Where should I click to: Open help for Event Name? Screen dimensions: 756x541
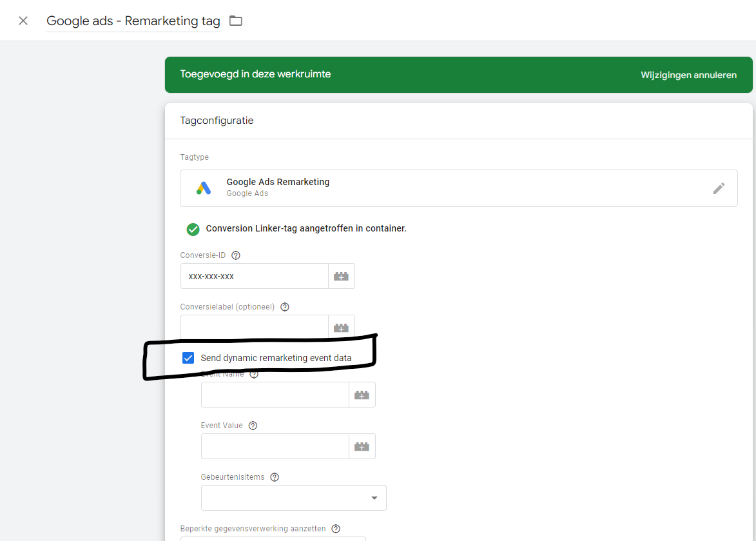pos(254,374)
